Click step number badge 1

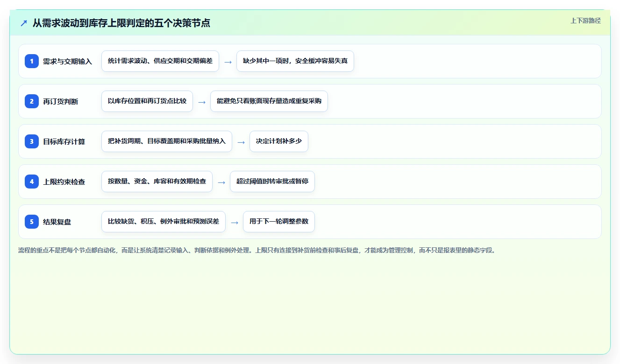tap(32, 61)
